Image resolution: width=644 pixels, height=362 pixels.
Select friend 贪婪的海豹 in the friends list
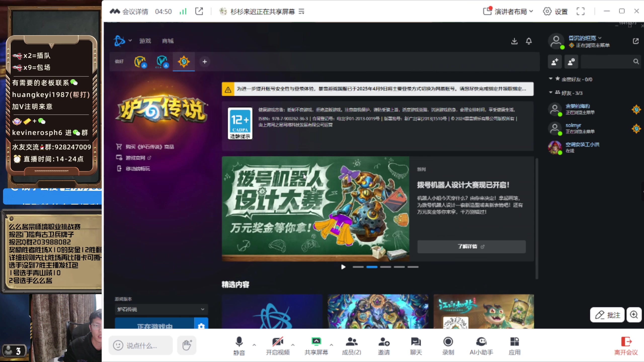595,109
